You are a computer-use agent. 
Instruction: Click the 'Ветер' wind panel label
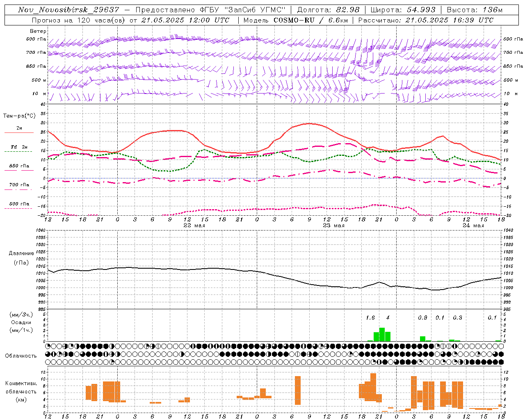(x=38, y=31)
